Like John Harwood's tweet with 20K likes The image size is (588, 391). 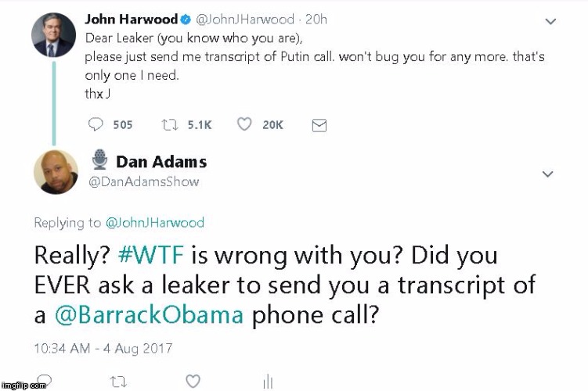244,124
